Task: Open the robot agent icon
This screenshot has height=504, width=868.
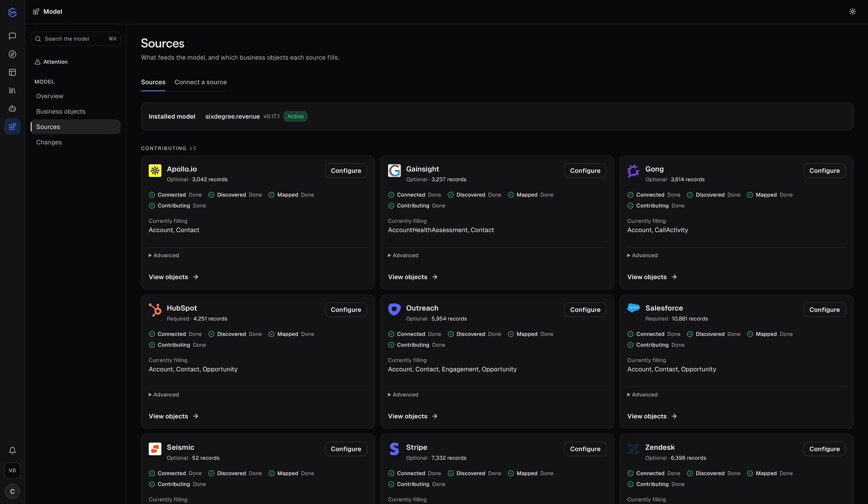Action: (12, 109)
